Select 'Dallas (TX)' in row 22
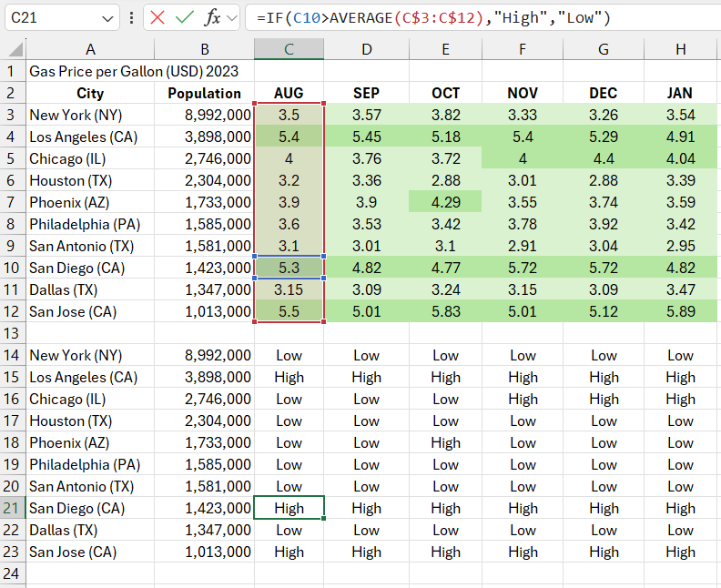Viewport: 721px width, 588px height. 90,530
